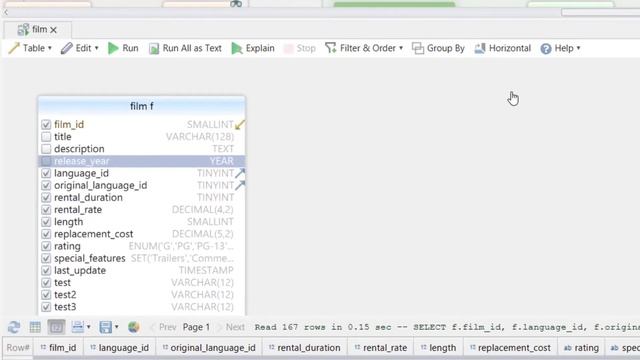640x360 pixels.
Task: Uncheck the rental_rate checkbox
Action: pos(46,210)
